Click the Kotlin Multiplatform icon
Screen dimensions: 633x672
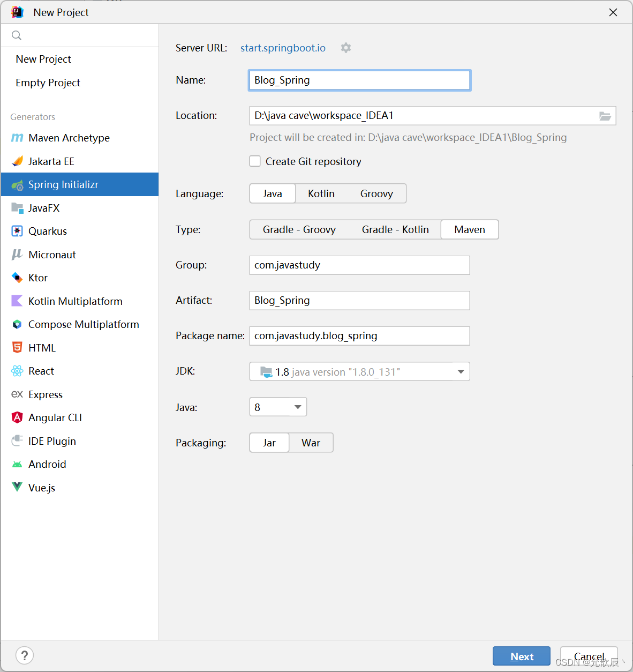tap(17, 301)
